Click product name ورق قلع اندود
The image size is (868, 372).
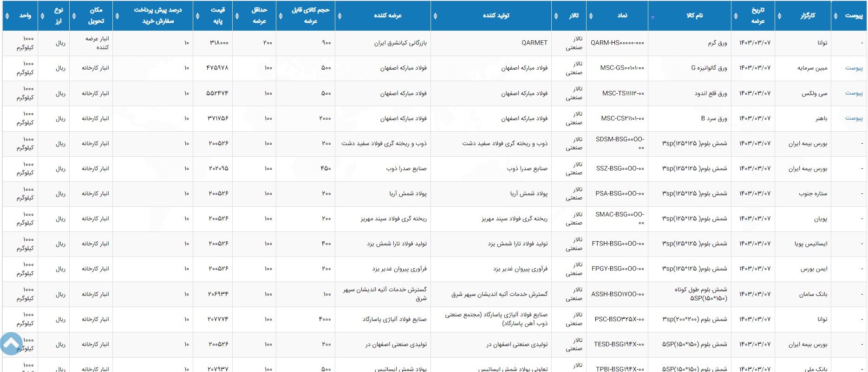click(711, 93)
